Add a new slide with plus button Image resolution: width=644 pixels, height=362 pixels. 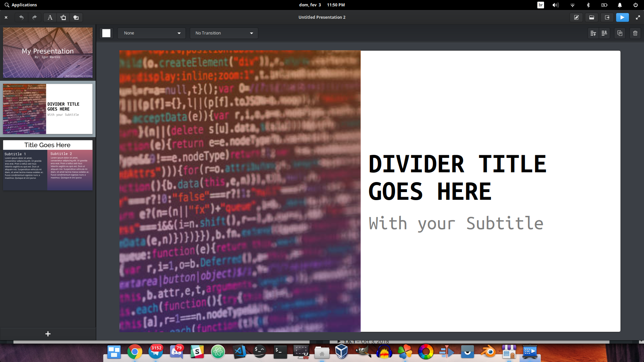pos(48,334)
